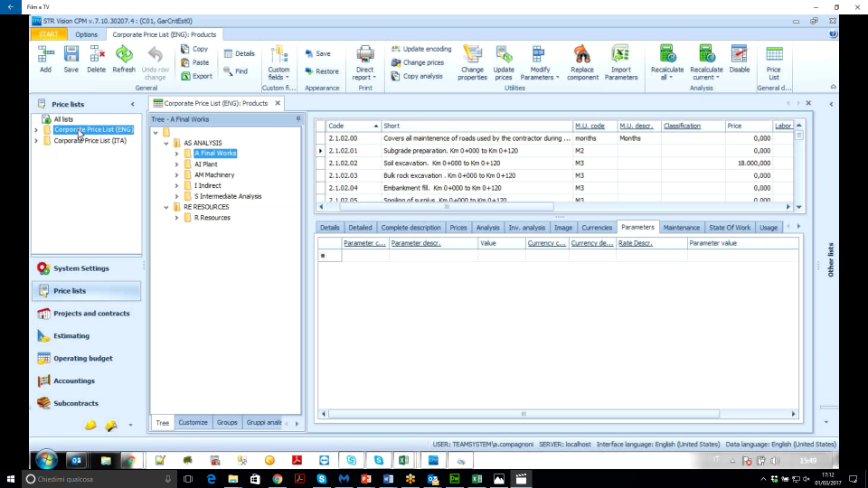Open System Settings in the sidebar
868x488 pixels.
click(x=87, y=268)
